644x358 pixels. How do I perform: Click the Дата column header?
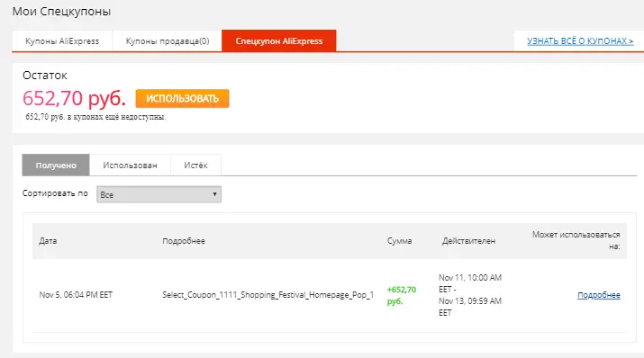[x=48, y=241]
